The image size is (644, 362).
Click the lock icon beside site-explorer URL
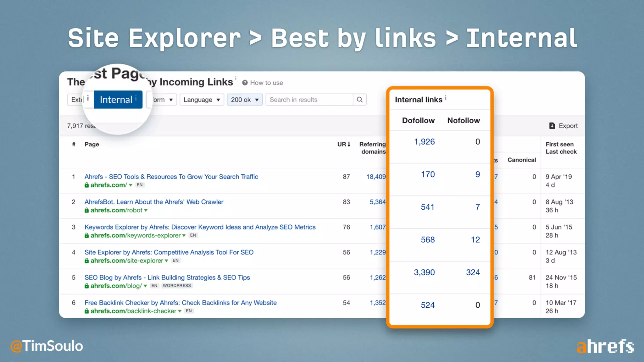[x=86, y=261]
